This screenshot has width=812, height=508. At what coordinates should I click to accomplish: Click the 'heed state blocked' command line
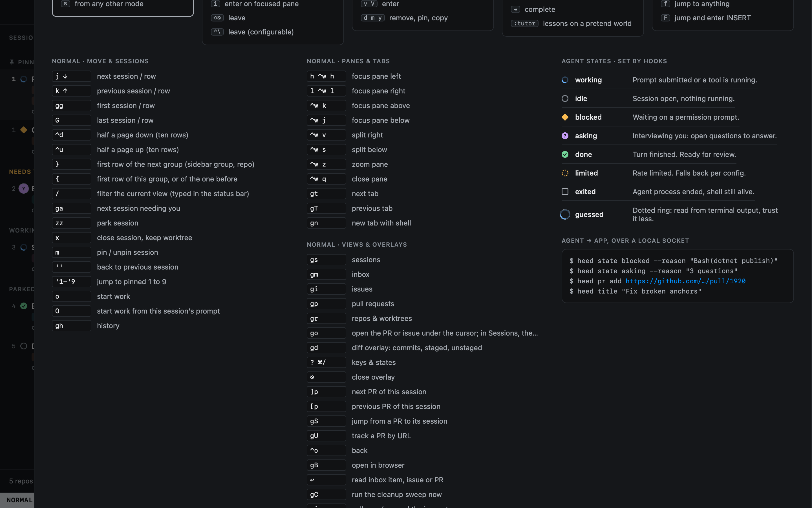click(673, 261)
